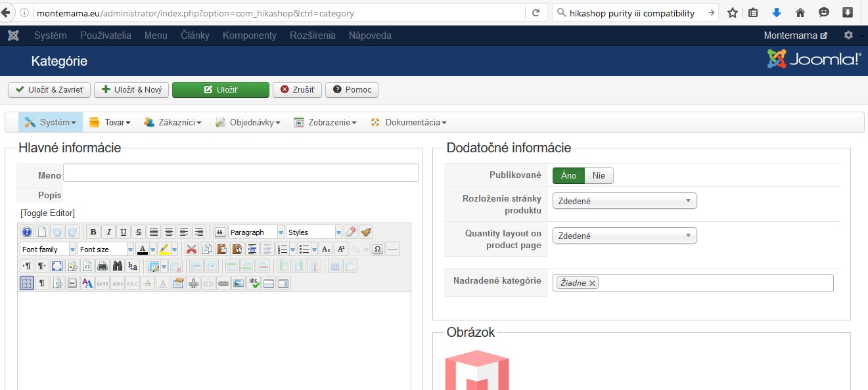Click the find and replace icon
The height and width of the screenshot is (390, 868).
pyautogui.click(x=133, y=267)
